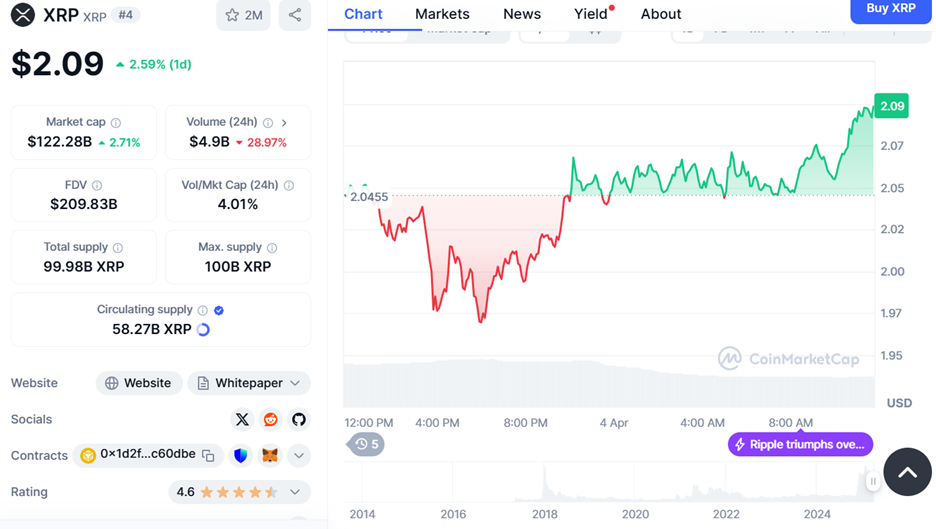Open Volume (24h) details arrow
936x529 pixels.
click(x=284, y=122)
